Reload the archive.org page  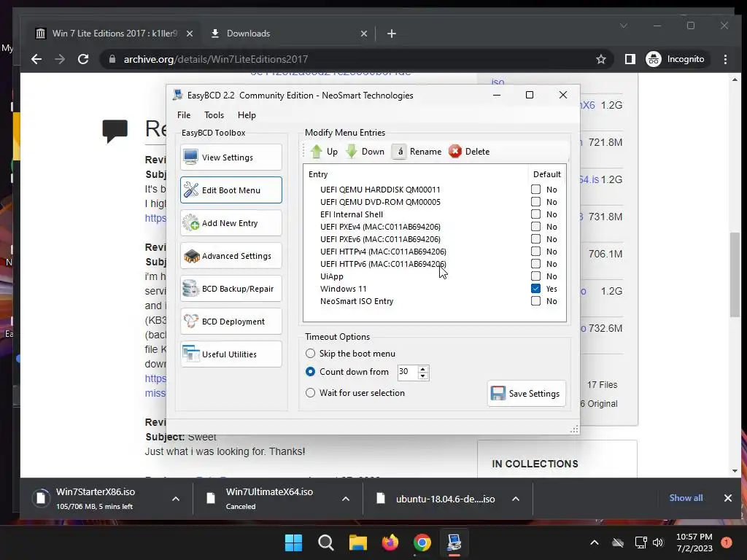[x=83, y=59]
